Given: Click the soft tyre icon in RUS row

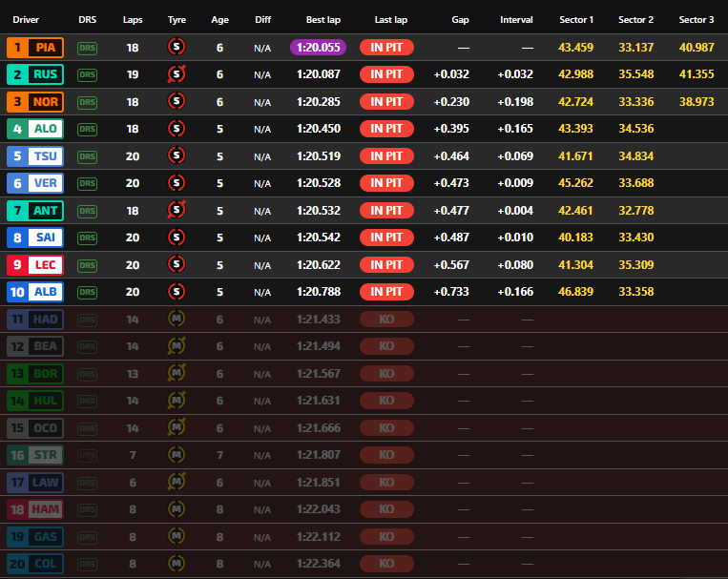Looking at the screenshot, I should 177,74.
